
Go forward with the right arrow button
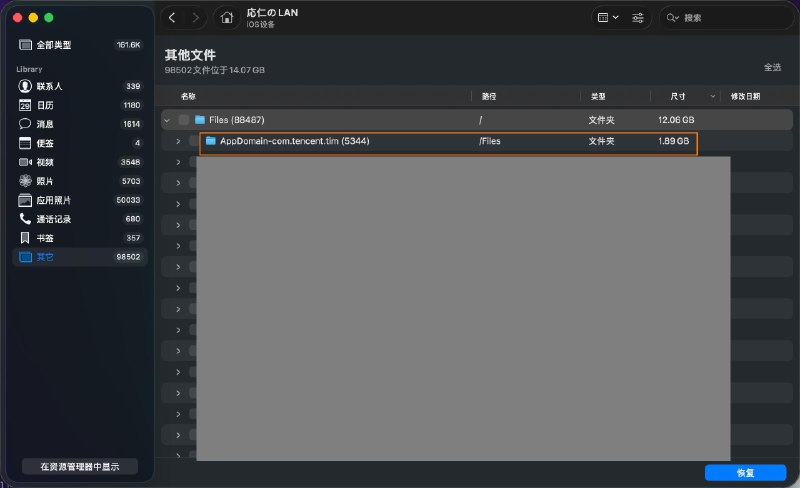(x=195, y=18)
